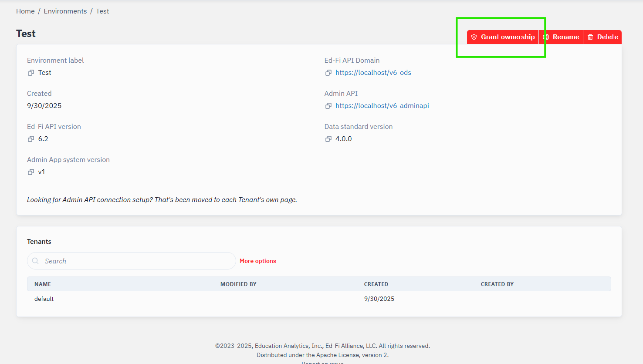Go to Home in the breadcrumb
Viewport: 643px width, 364px height.
[25, 11]
